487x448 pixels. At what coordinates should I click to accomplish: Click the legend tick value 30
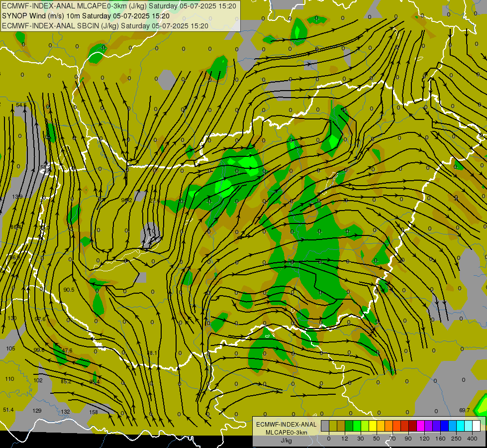tap(361, 439)
